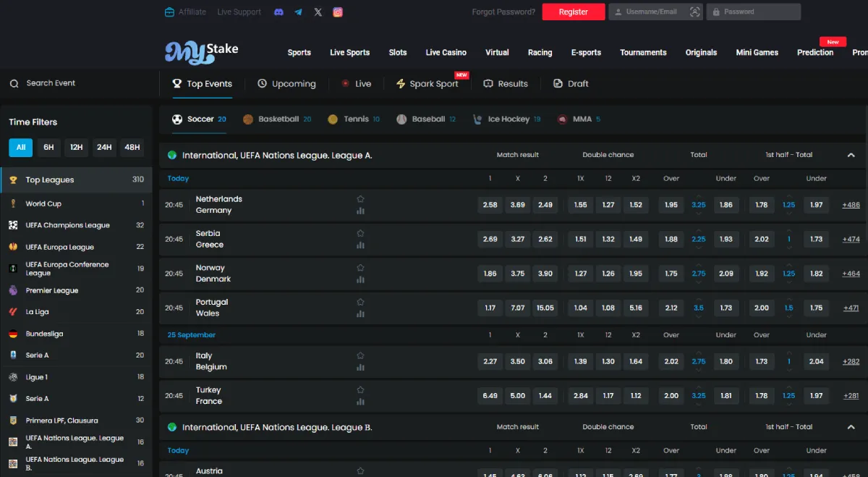868x477 pixels.
Task: Click the face-scan icon beside Username field
Action: click(x=695, y=12)
